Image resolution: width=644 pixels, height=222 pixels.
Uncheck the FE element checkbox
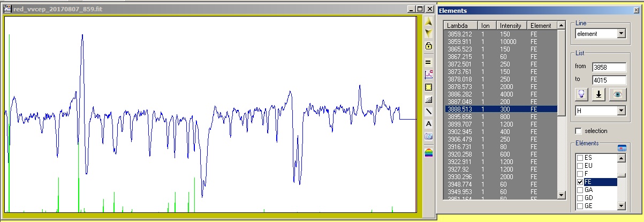pos(579,182)
